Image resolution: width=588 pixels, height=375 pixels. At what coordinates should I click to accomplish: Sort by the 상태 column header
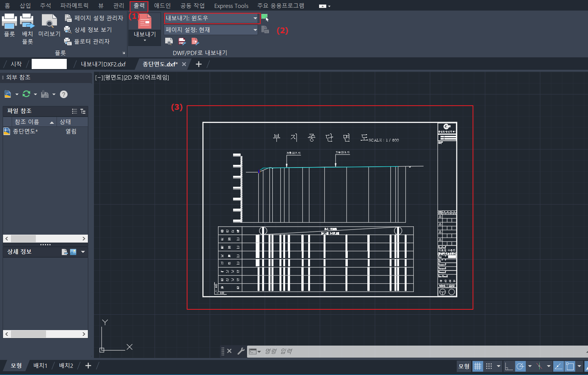pyautogui.click(x=72, y=122)
